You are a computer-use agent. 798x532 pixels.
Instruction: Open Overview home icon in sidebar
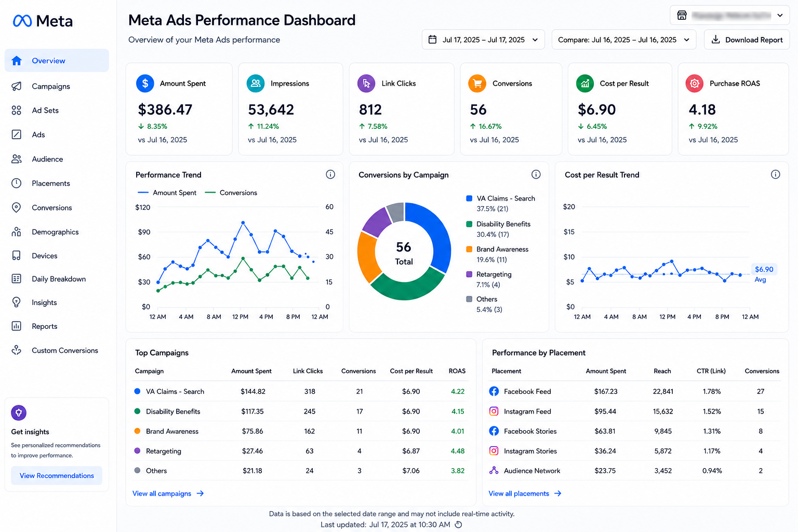pyautogui.click(x=17, y=61)
